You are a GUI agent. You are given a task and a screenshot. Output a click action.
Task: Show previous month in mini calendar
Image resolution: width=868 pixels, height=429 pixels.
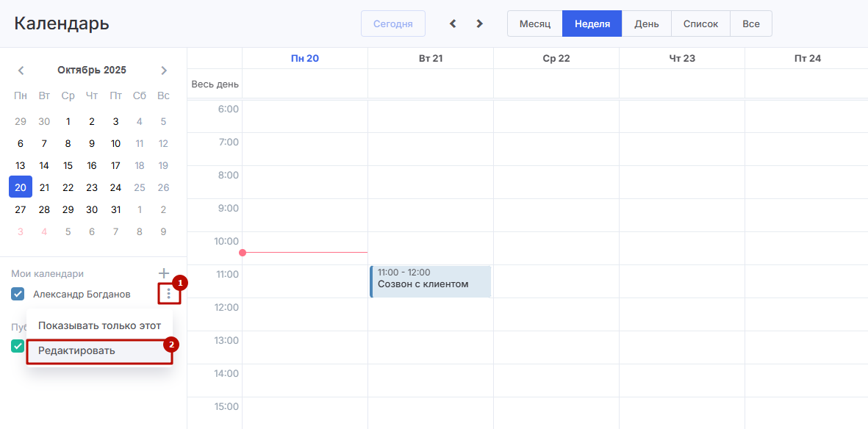pos(21,71)
